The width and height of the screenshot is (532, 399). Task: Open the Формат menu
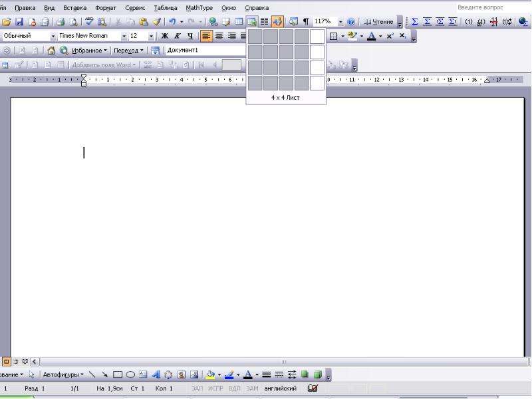(x=106, y=7)
